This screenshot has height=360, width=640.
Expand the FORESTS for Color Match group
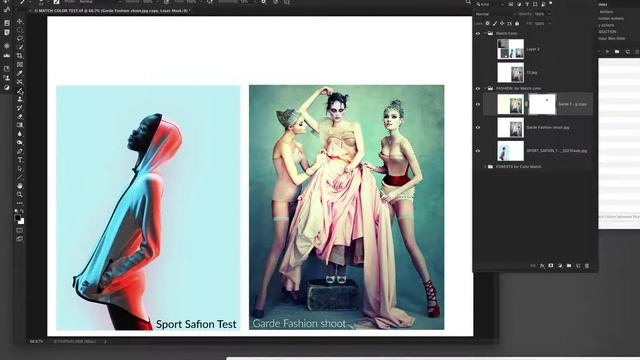485,167
